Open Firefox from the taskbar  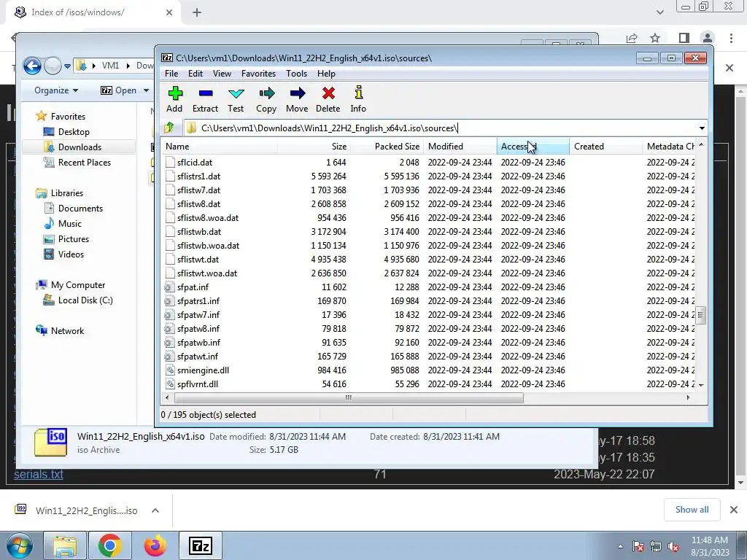pos(155,546)
